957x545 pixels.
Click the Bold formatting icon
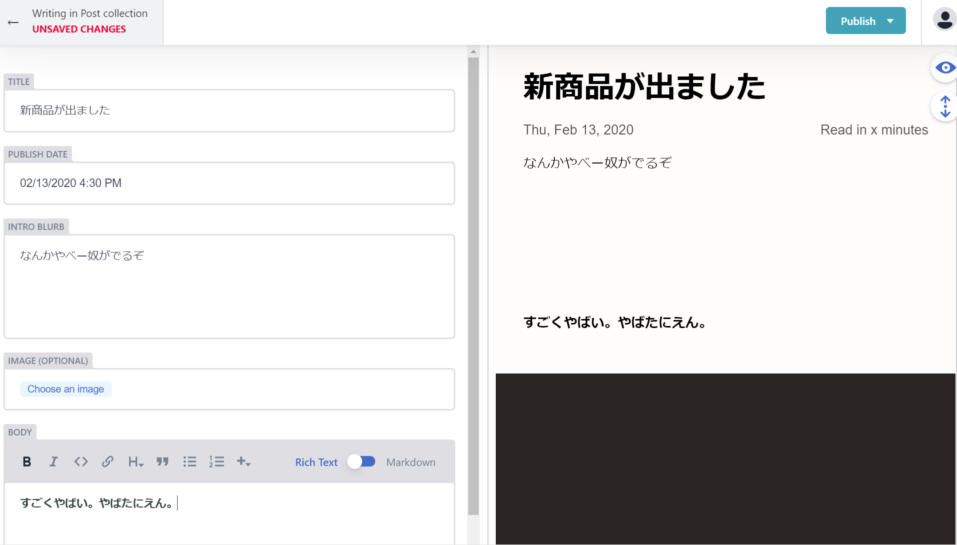click(x=27, y=462)
